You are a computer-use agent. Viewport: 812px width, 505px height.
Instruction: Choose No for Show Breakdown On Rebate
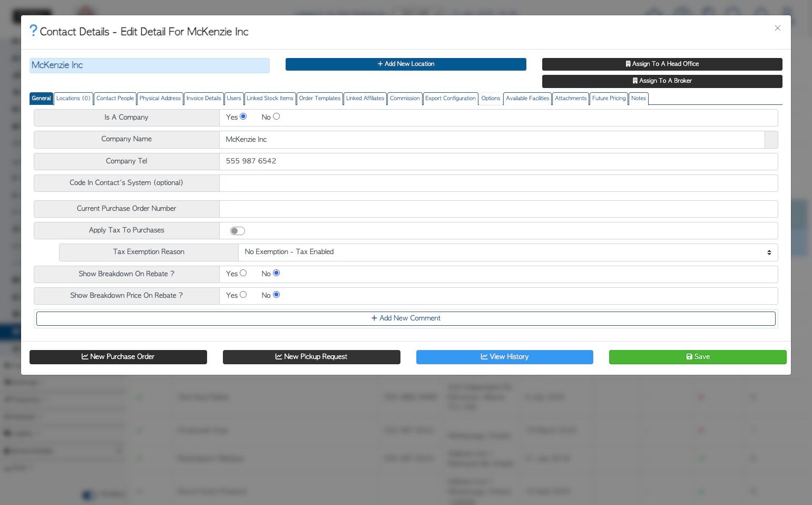click(x=276, y=273)
